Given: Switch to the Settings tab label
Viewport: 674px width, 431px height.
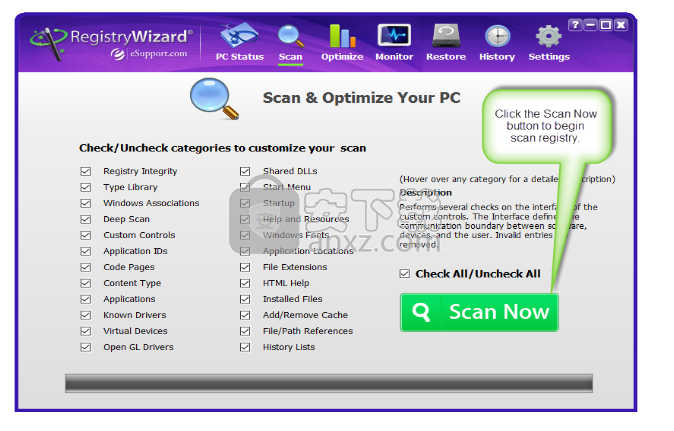Looking at the screenshot, I should [x=549, y=57].
